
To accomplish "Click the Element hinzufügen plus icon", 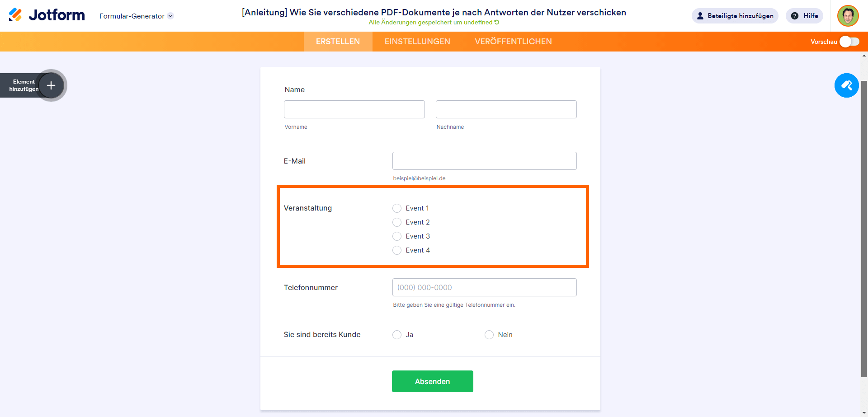I will pos(51,85).
